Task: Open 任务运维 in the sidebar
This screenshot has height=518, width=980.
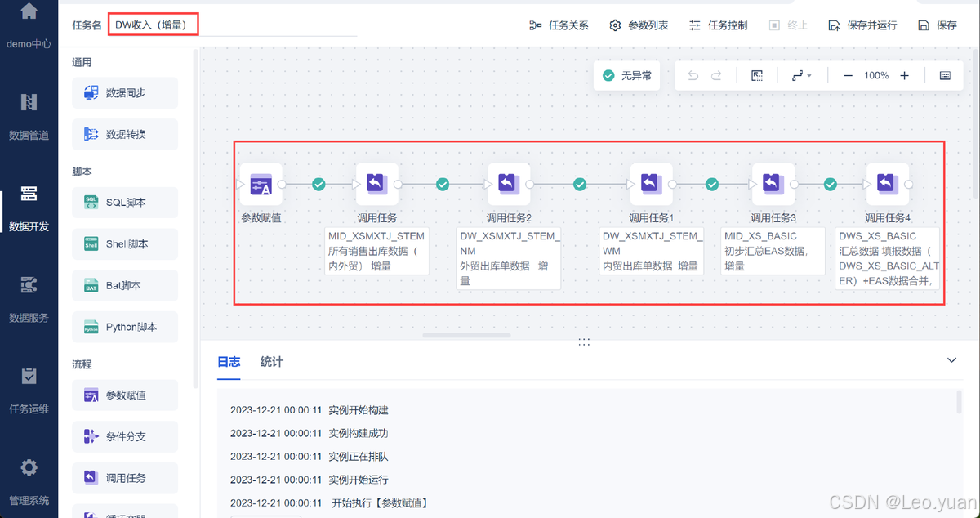Action: pyautogui.click(x=29, y=389)
